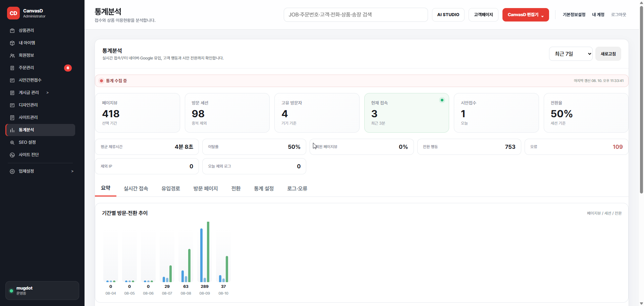Screen dimensions: 644x306
Task: Open the 로그·오류 tab
Action: [297, 188]
